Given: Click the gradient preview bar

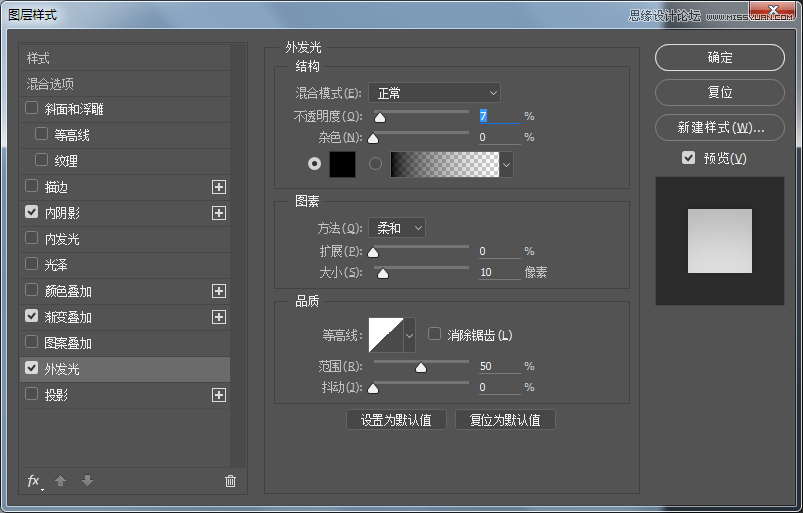Looking at the screenshot, I should (x=445, y=164).
